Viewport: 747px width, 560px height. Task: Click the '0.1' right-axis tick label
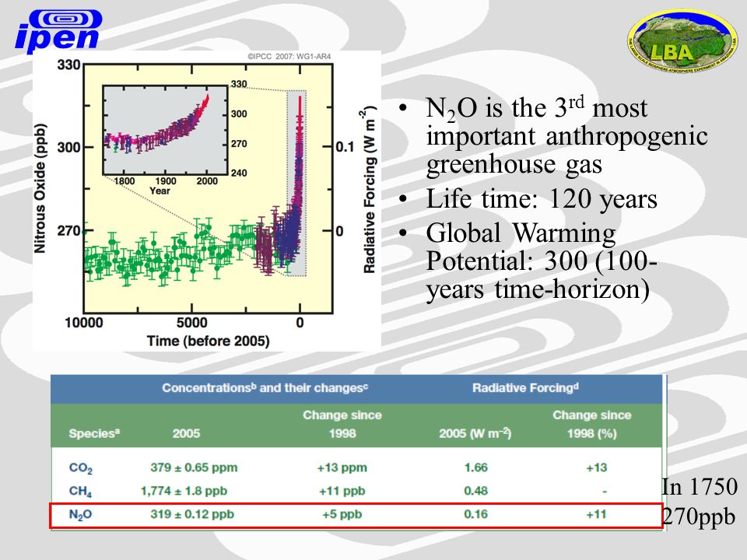[x=345, y=147]
